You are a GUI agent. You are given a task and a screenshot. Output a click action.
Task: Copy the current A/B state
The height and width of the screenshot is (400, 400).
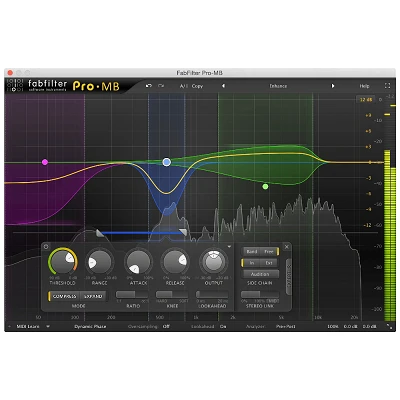(197, 86)
